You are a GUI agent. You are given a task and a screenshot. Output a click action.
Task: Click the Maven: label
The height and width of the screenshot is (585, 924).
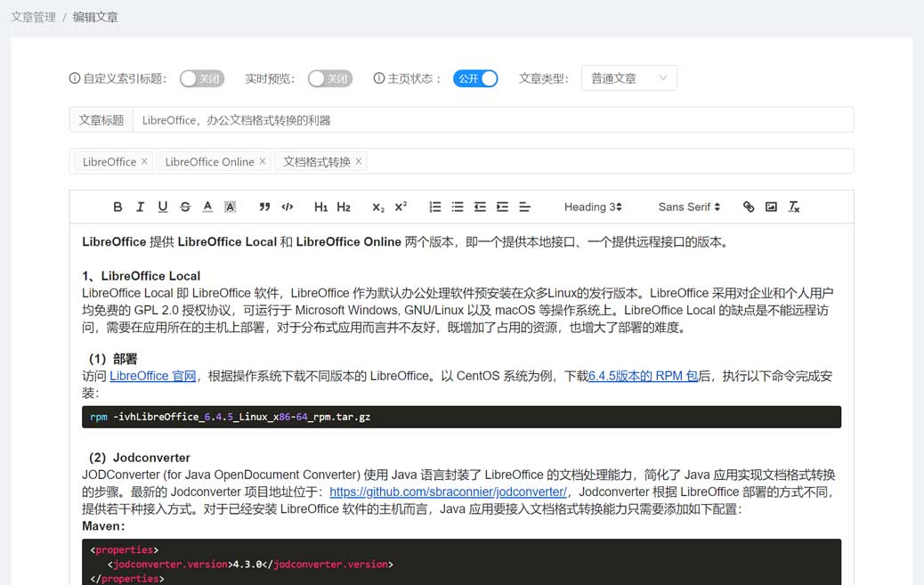[x=104, y=526]
